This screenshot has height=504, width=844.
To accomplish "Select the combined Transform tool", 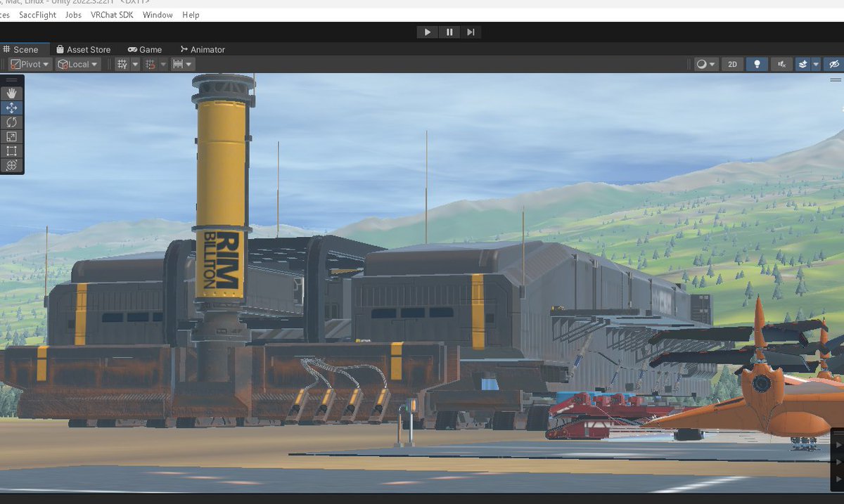I will [11, 165].
